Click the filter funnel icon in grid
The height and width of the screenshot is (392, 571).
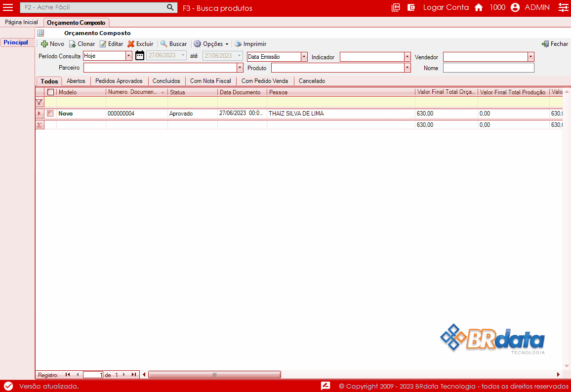[40, 102]
